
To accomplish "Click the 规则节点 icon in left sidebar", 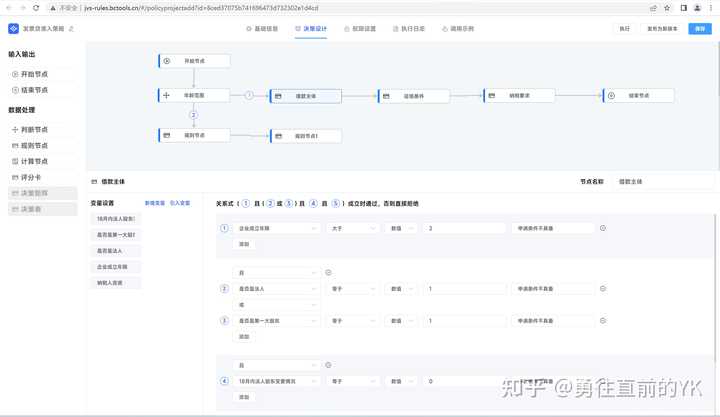I will click(x=15, y=146).
